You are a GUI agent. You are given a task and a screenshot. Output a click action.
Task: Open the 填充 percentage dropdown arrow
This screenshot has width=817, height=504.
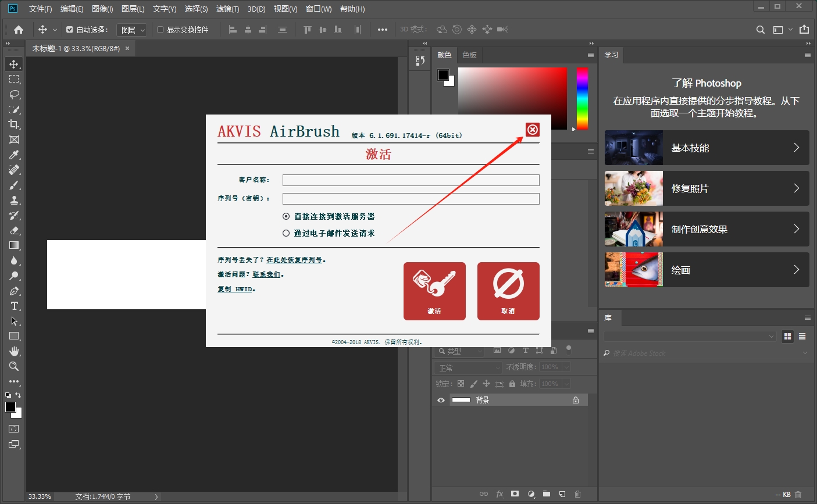566,384
